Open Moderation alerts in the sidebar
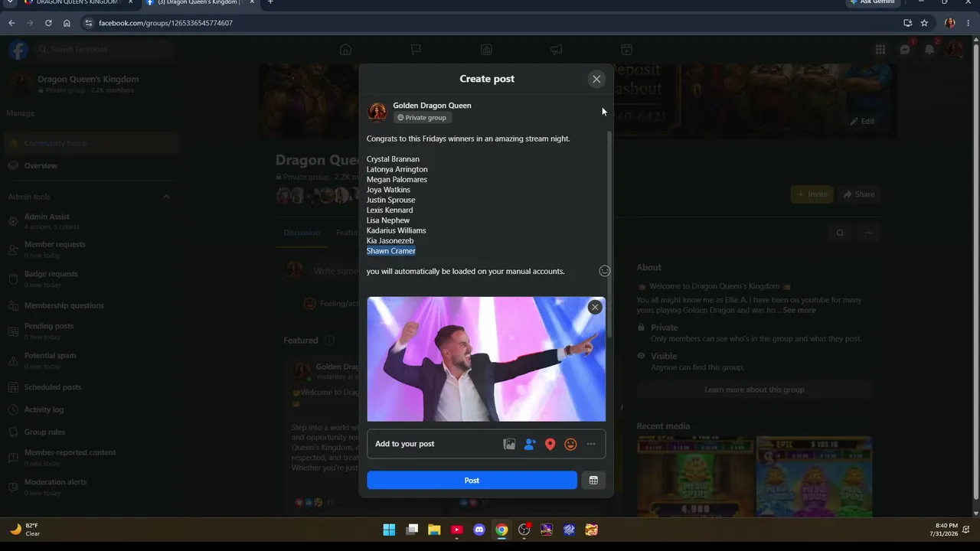 (x=90, y=487)
